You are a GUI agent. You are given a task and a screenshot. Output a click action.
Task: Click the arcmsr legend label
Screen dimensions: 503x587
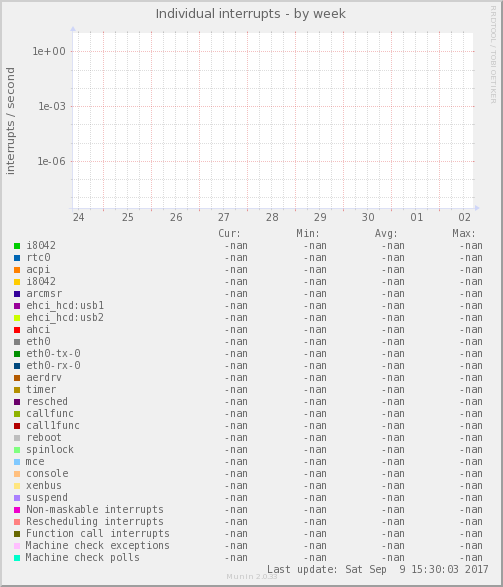(44, 294)
